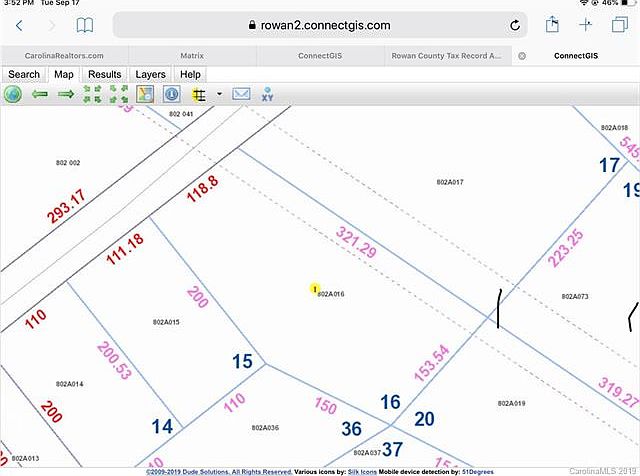Select the blue identify info tool
This screenshot has height=476, width=640.
click(171, 94)
